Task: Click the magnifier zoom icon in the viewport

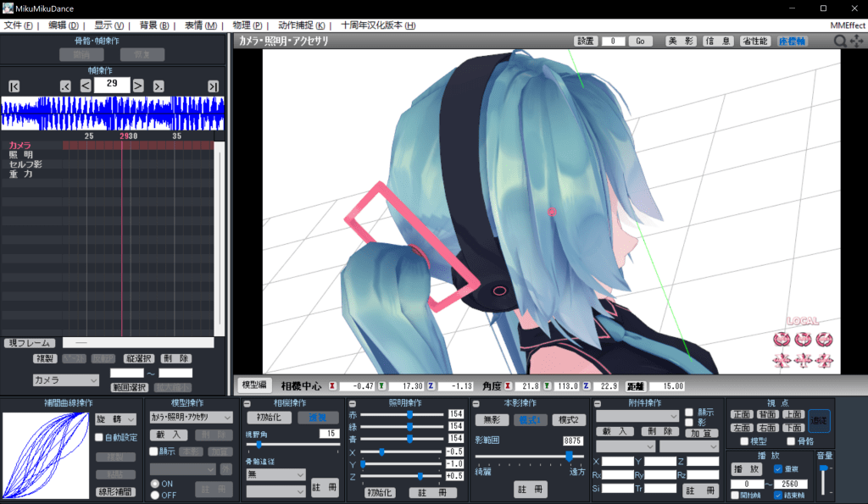Action: (x=839, y=41)
